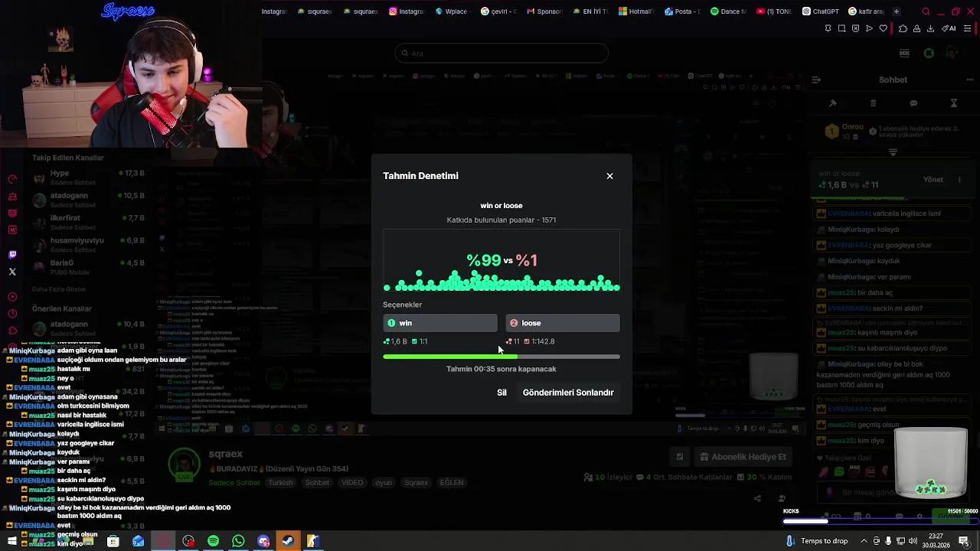Open Spotify from the taskbar
Image resolution: width=980 pixels, height=551 pixels.
(213, 541)
